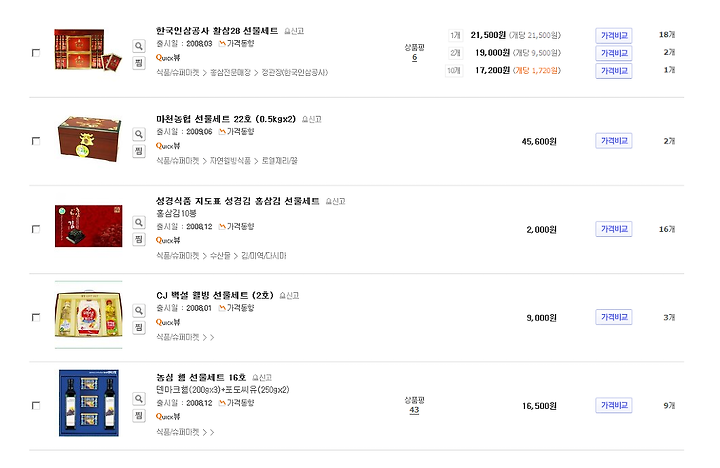
Task: Open Quick뷰 for 마천농협 선물세트
Action: (x=168, y=146)
